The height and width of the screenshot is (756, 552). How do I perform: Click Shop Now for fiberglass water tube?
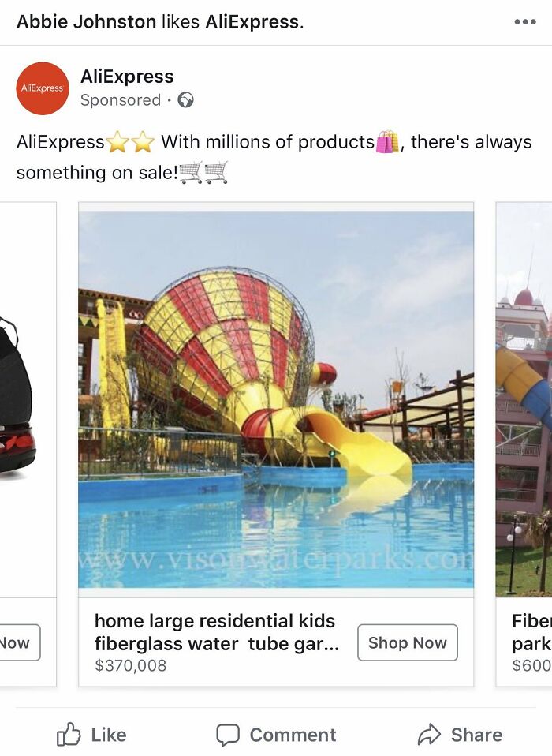(408, 642)
